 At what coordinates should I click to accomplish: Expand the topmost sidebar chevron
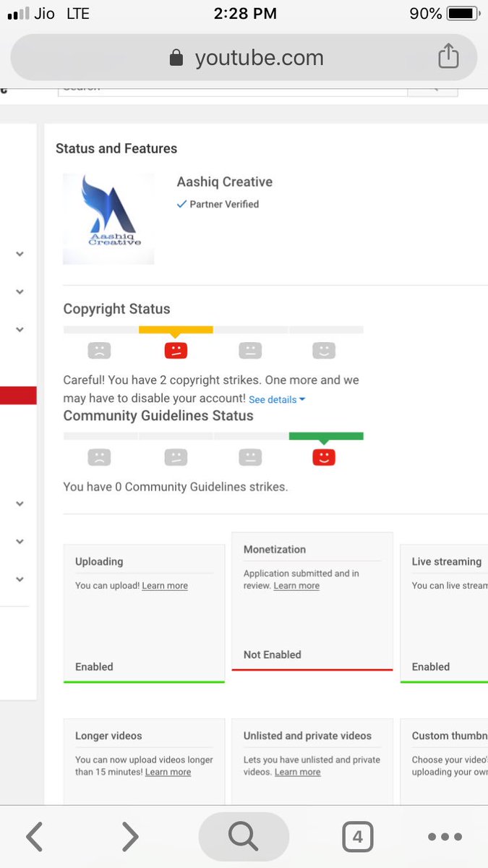pos(20,254)
